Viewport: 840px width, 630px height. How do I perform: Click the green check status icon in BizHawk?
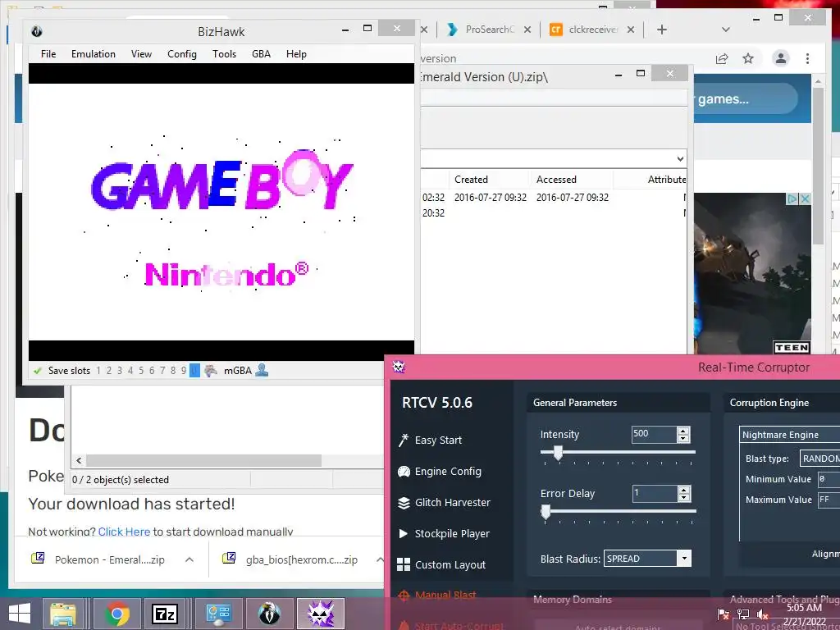38,371
